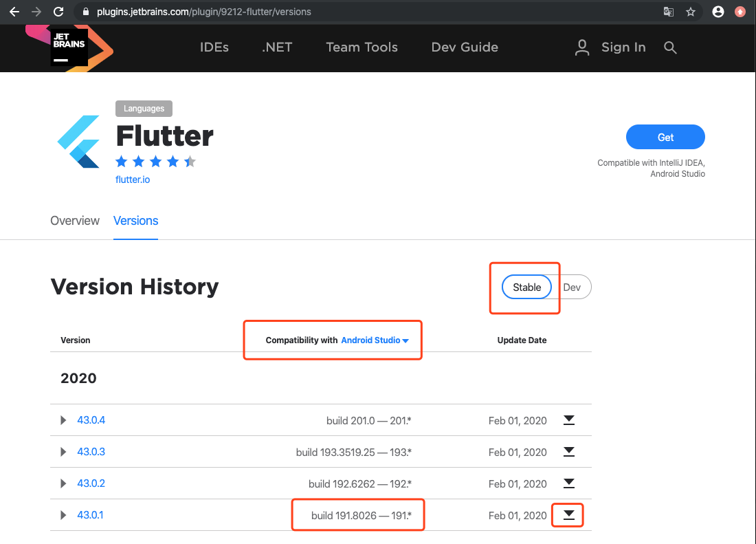
Task: Switch to the Dev channel
Action: [572, 287]
